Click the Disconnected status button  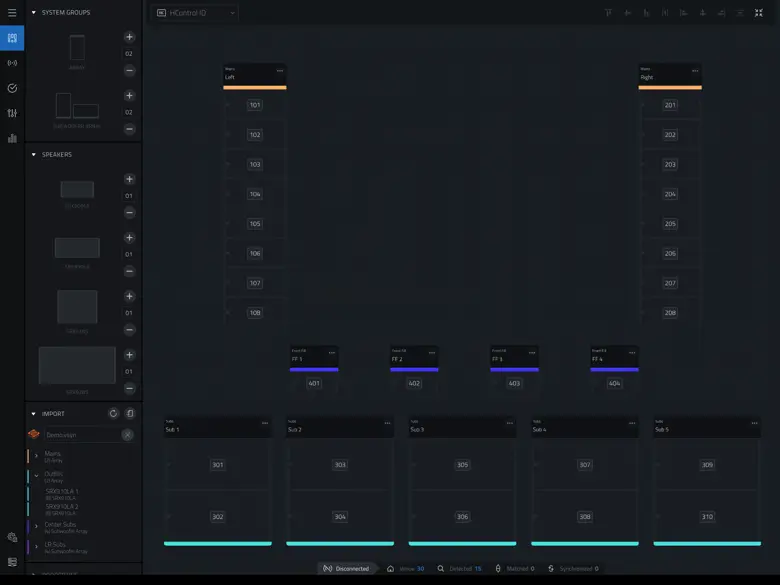(346, 569)
